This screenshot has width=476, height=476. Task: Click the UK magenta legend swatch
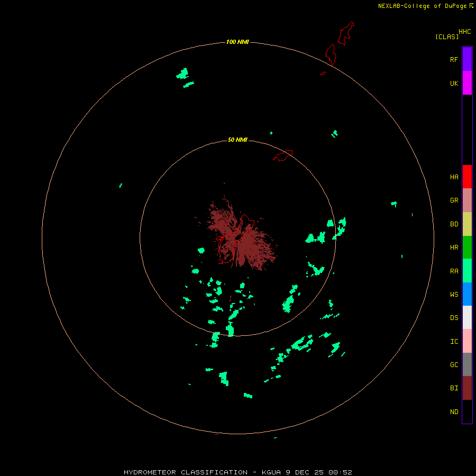pyautogui.click(x=467, y=83)
